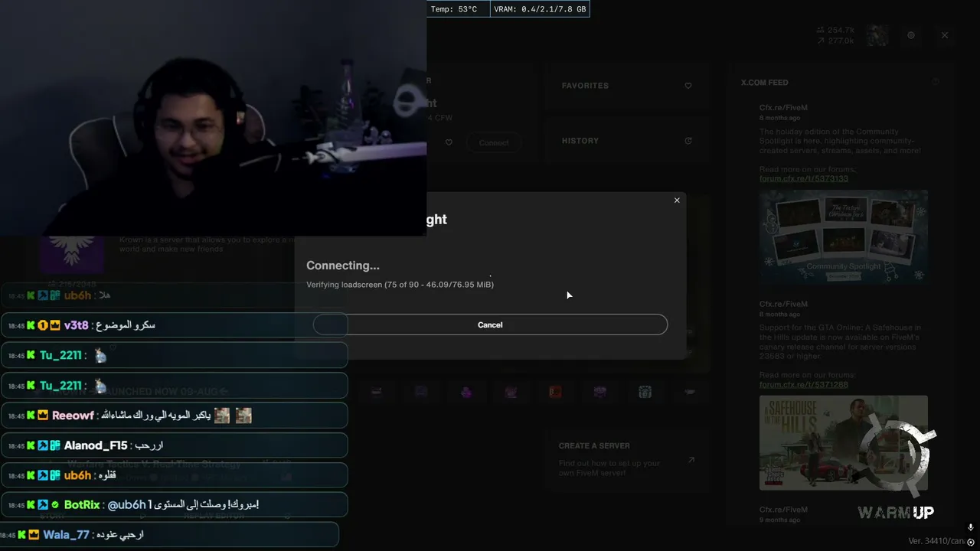Screen dimensions: 980x551
Task: Click Reeowf username in chat
Action: [x=73, y=416]
